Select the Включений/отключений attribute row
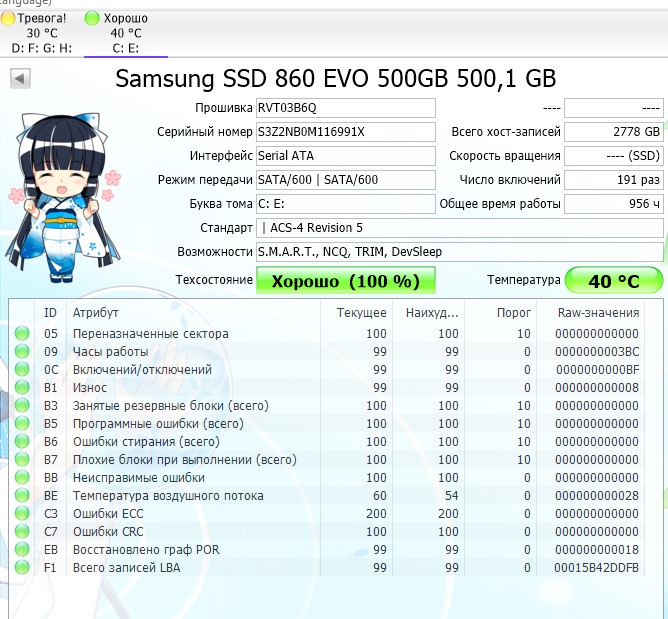The height and width of the screenshot is (619, 668). (327, 369)
